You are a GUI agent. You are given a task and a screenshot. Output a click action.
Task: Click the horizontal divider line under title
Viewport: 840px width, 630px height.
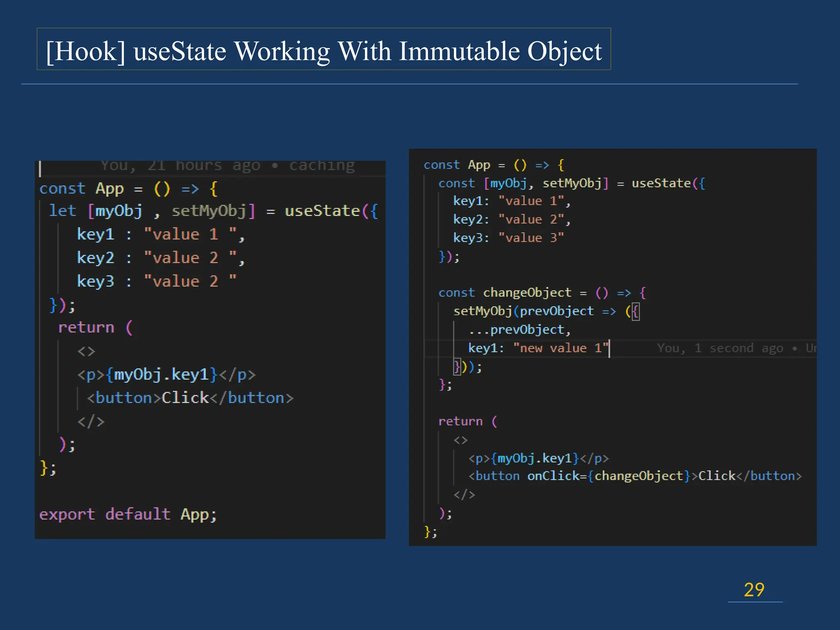(x=409, y=84)
